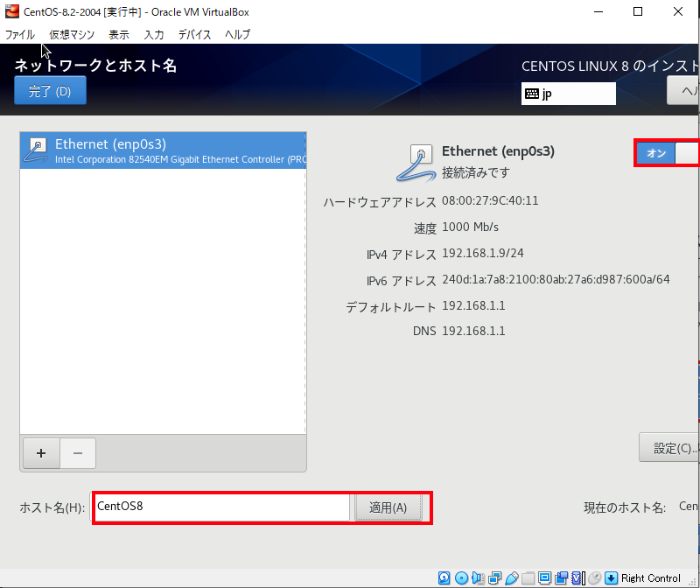Click the partially visible help button top right
Screen dimensions: 700x588
point(683,91)
